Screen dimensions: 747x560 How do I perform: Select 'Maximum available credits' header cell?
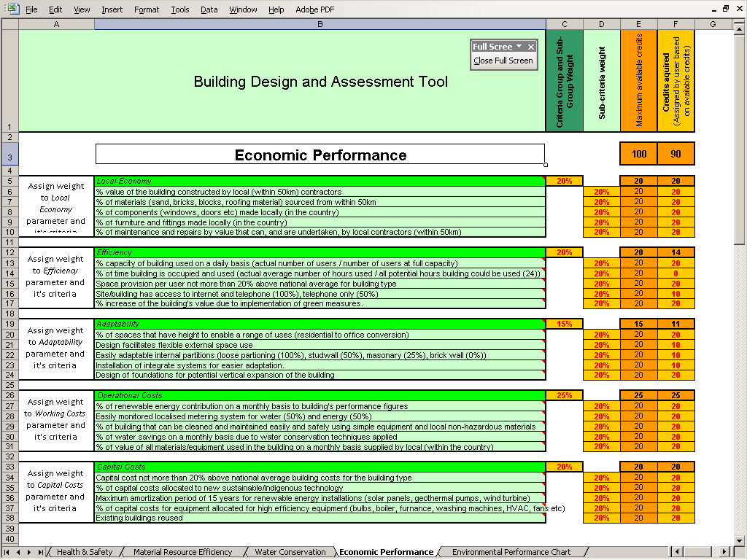point(639,80)
